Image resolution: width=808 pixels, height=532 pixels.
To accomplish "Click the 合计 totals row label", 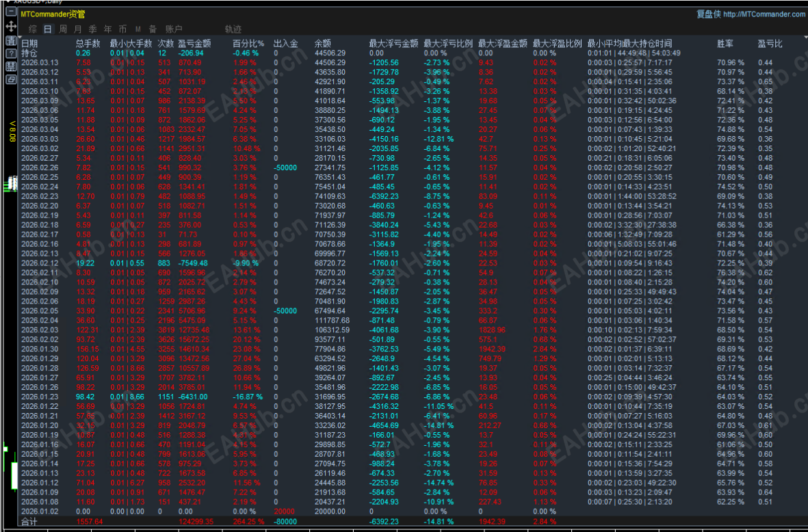I will 29,522.
